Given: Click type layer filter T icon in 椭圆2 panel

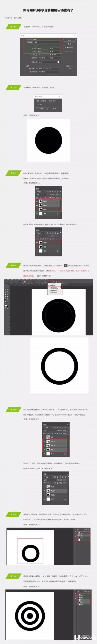Looking at the screenshot, I should (53, 192).
